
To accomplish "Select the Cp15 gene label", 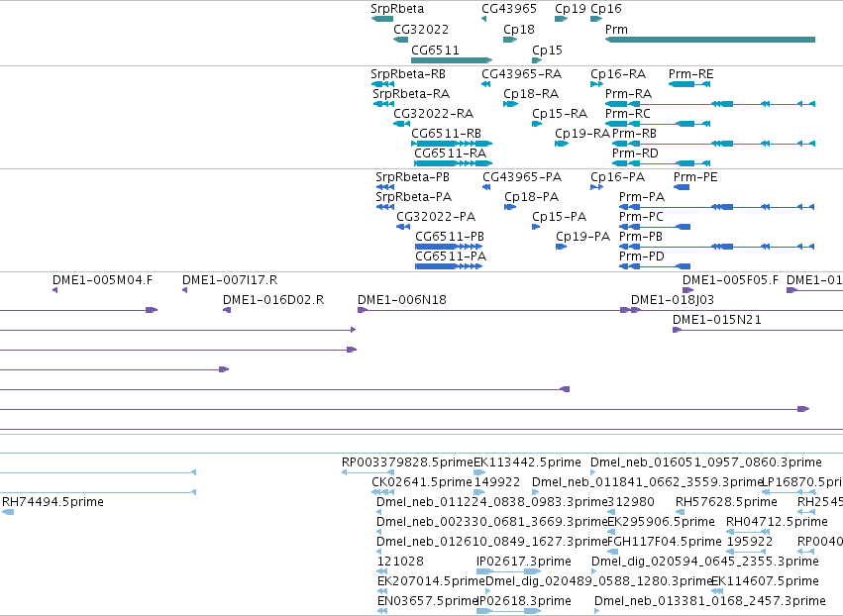I will (547, 51).
